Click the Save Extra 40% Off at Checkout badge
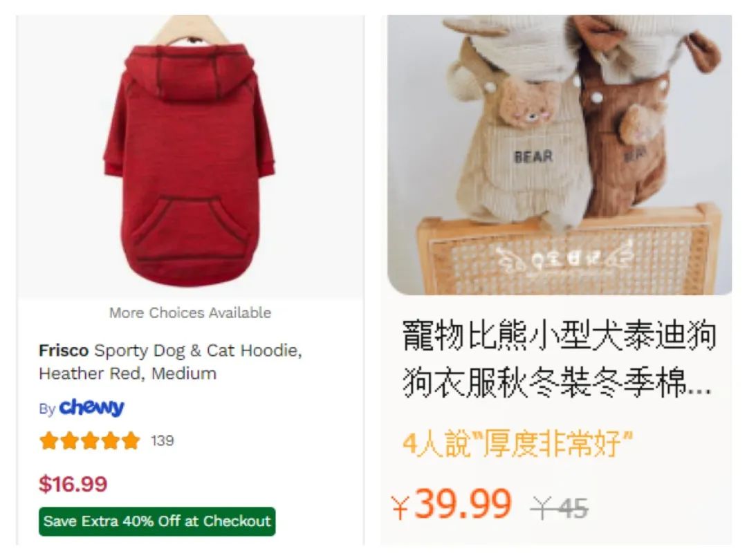The height and width of the screenshot is (560, 747). pyautogui.click(x=157, y=521)
